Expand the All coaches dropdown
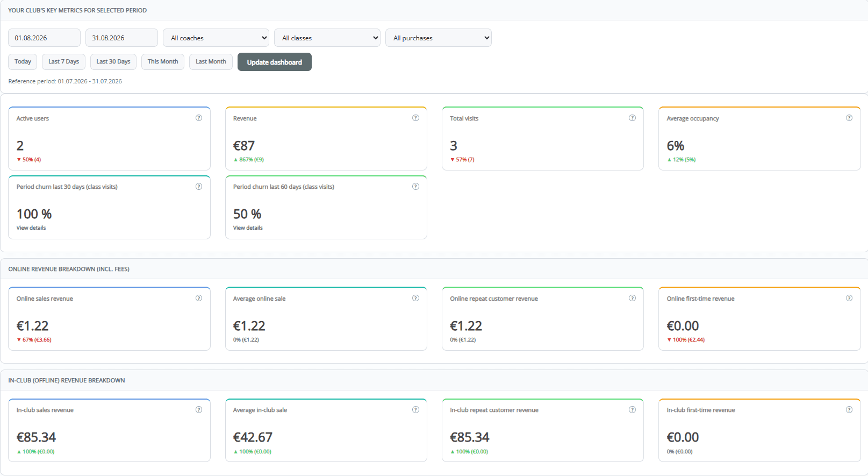This screenshot has height=476, width=868. 216,38
